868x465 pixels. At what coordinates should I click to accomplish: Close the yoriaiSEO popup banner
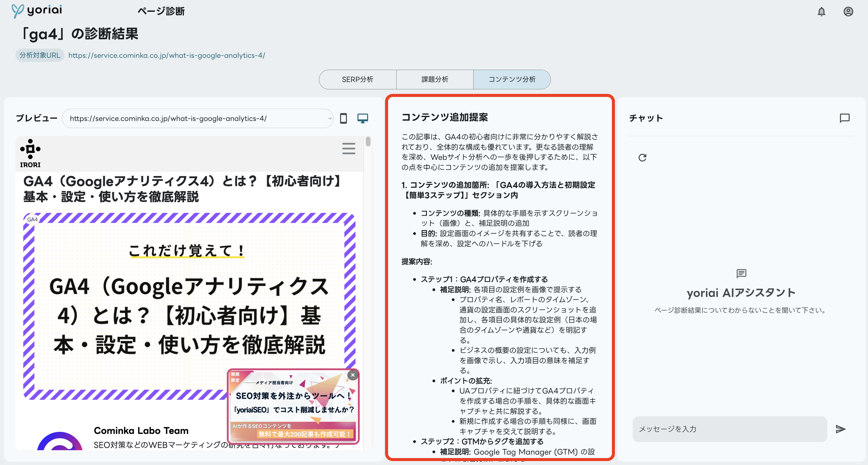353,375
